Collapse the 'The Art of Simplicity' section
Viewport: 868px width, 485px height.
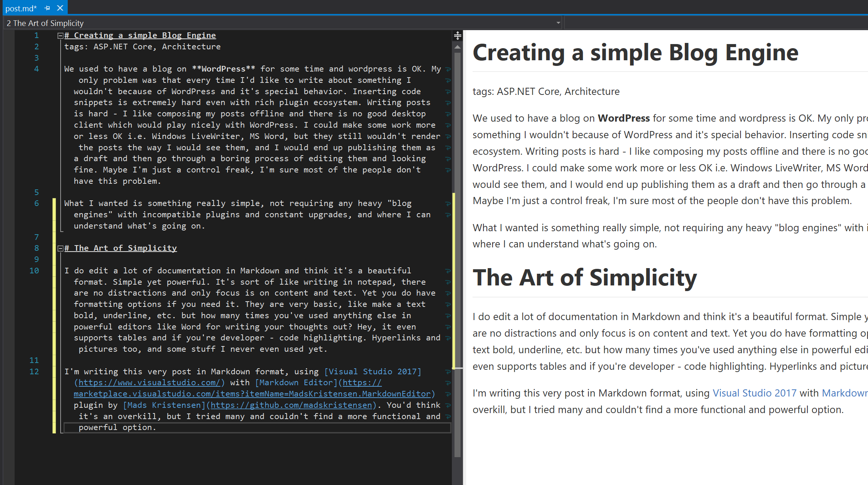(60, 249)
